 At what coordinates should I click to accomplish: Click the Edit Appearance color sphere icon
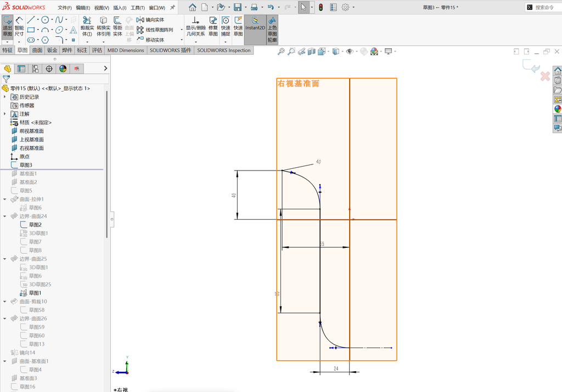click(374, 52)
